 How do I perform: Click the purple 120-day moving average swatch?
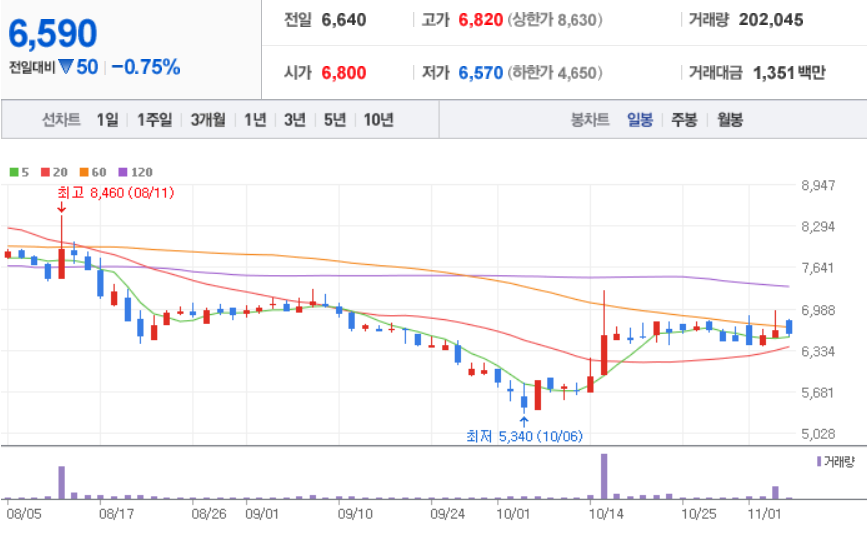pyautogui.click(x=123, y=172)
